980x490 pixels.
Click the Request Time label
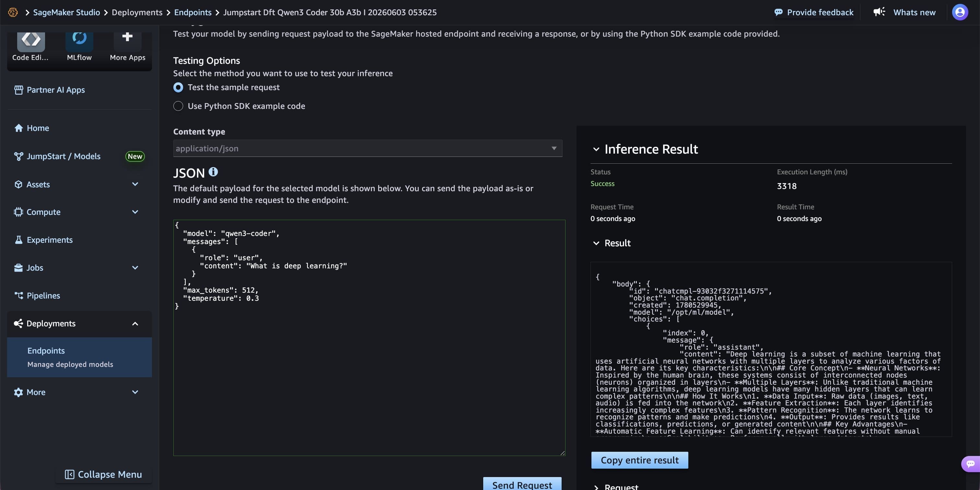click(612, 207)
